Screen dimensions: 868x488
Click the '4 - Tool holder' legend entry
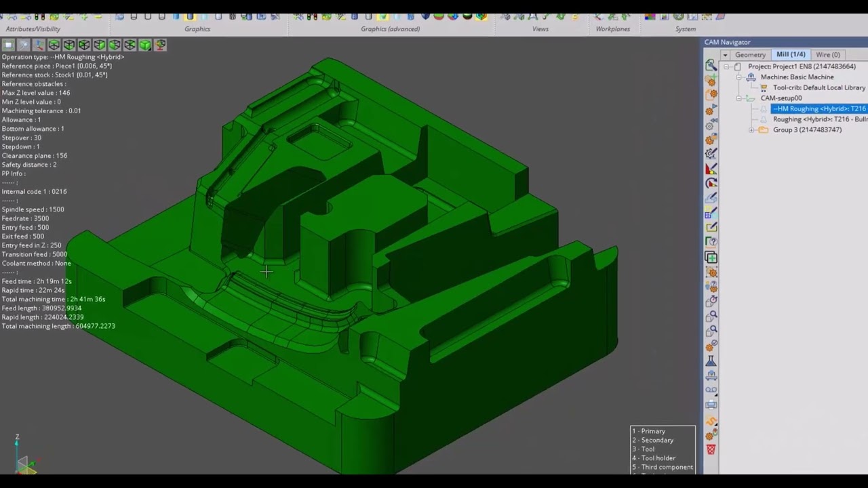point(654,457)
